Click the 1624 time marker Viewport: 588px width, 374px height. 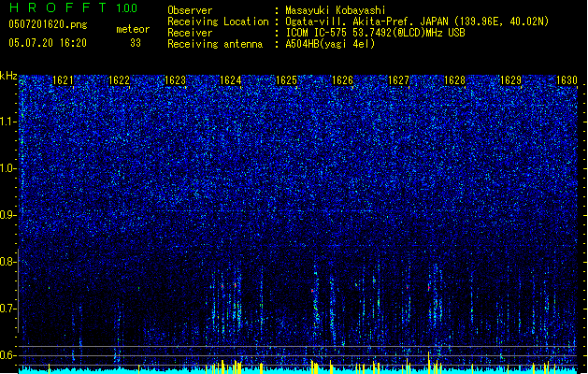(x=231, y=80)
